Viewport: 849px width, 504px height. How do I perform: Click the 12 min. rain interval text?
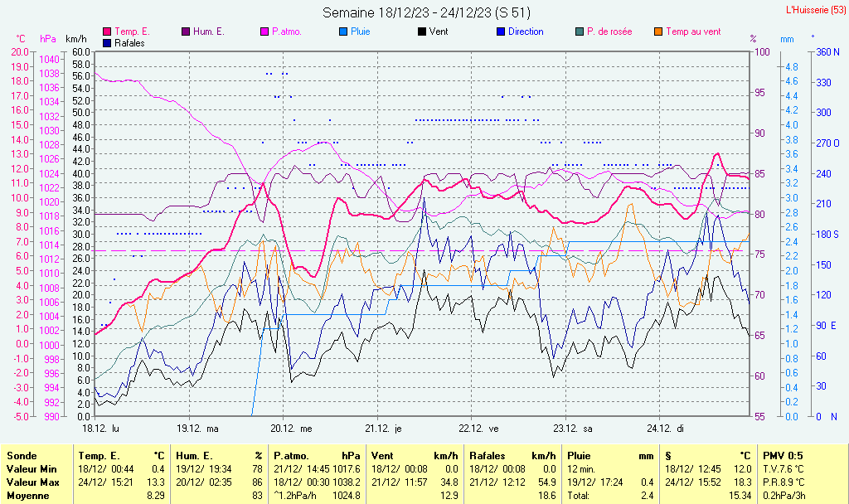point(581,469)
